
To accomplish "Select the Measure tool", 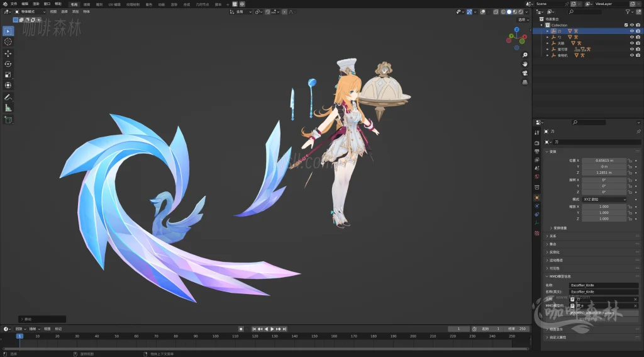I will (x=8, y=108).
